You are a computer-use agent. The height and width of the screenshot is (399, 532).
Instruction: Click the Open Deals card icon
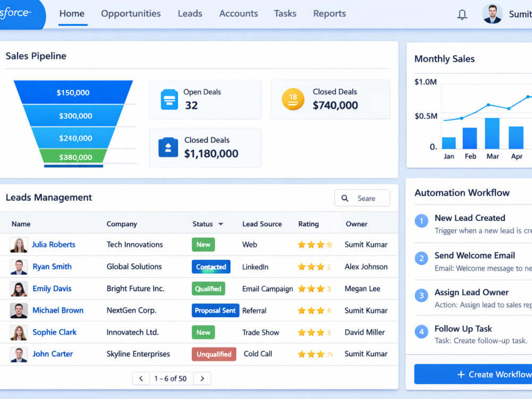[169, 99]
